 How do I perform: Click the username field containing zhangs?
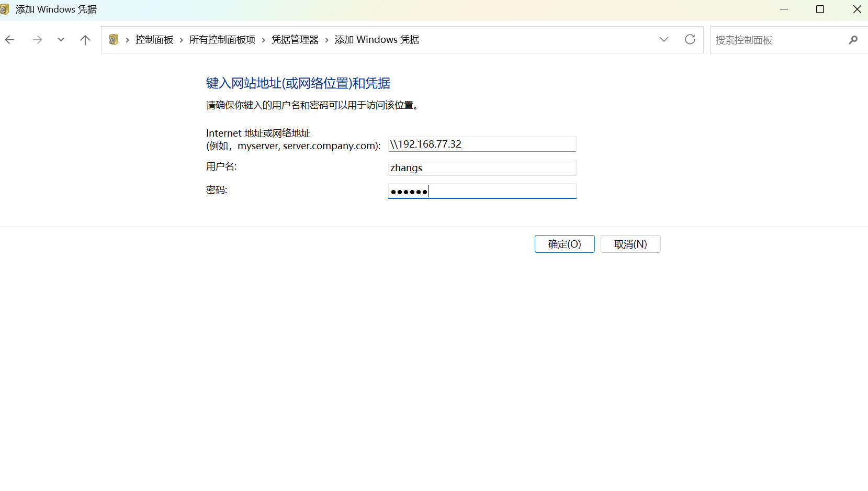pos(481,168)
